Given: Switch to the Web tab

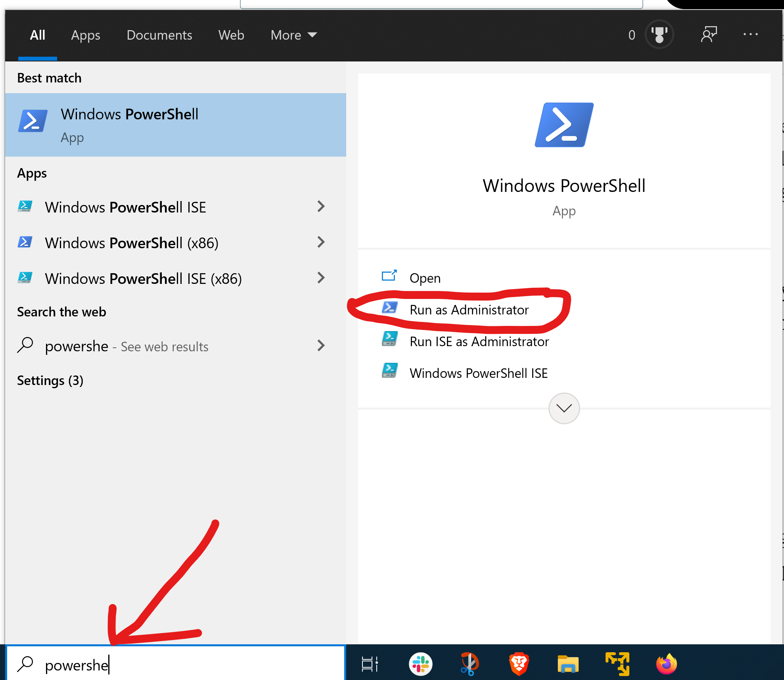Looking at the screenshot, I should (231, 35).
